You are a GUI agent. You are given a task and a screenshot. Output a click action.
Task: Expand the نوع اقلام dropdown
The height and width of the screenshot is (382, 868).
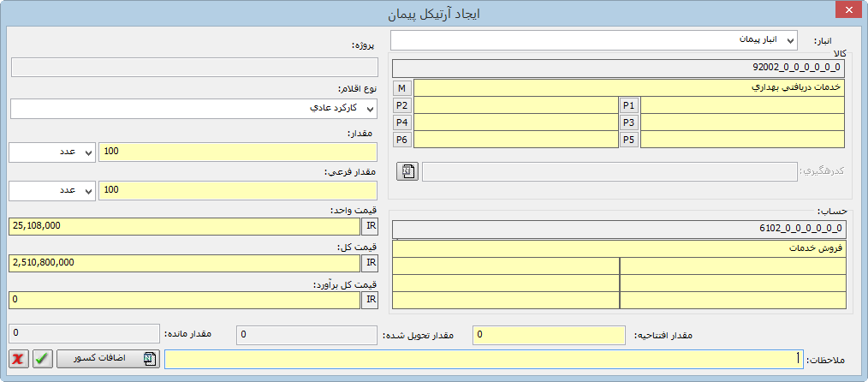tap(193, 109)
